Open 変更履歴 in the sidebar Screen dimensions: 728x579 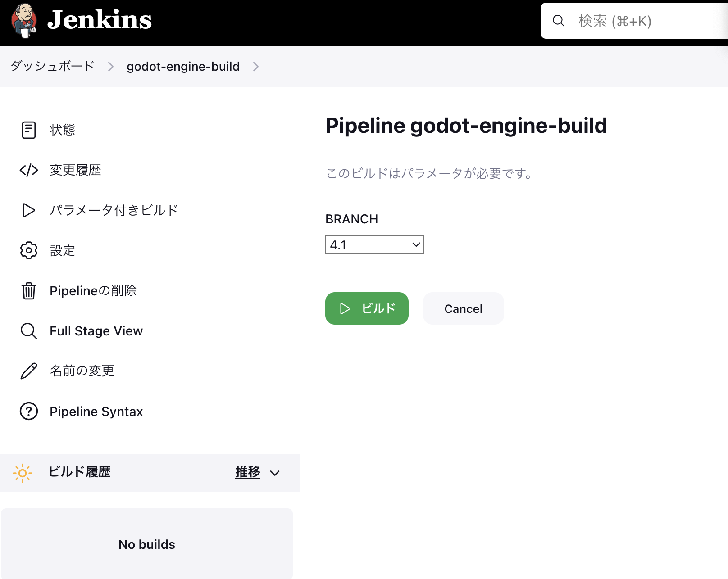coord(75,170)
